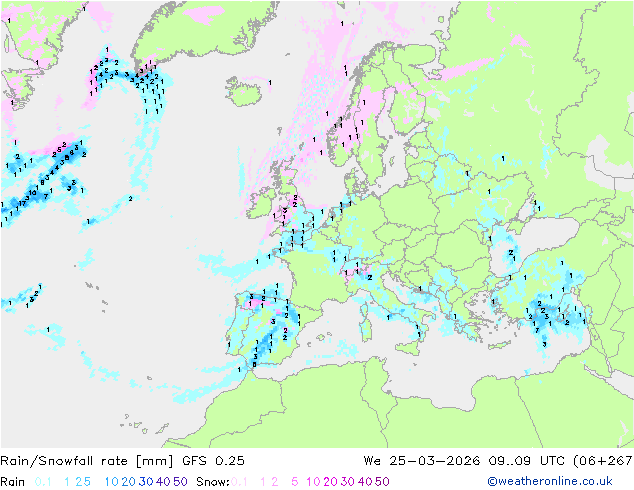Viewport: 634px width, 490px height.
Task: Click the weatheronline.co.uk copyright link
Action: [550, 481]
